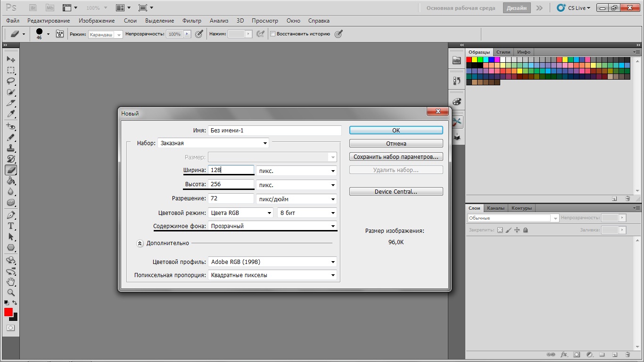The width and height of the screenshot is (644, 362).
Task: Select the Lasso tool
Action: [x=11, y=81]
